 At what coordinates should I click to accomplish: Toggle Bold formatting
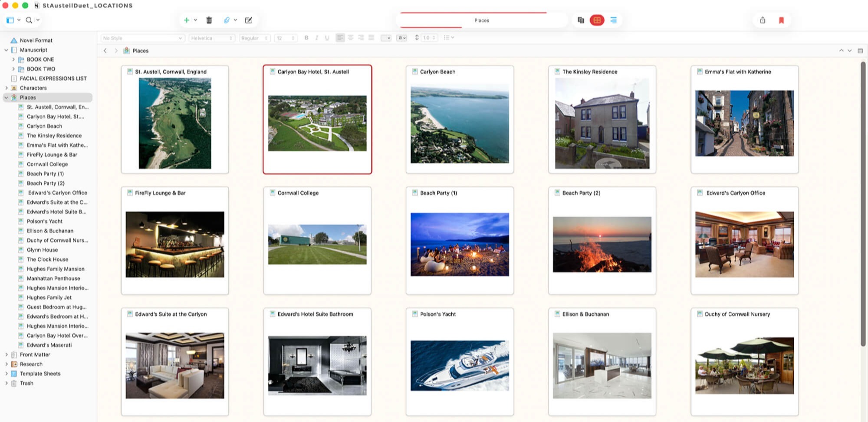pyautogui.click(x=306, y=38)
